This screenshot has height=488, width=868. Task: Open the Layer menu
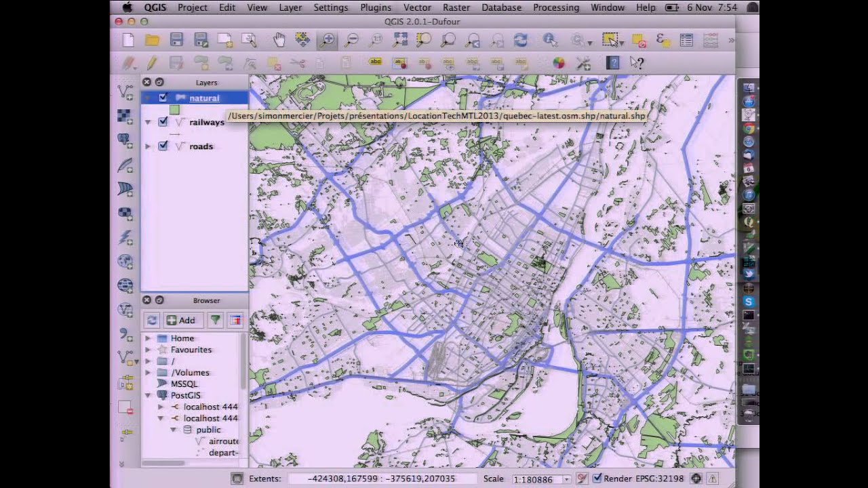point(290,7)
